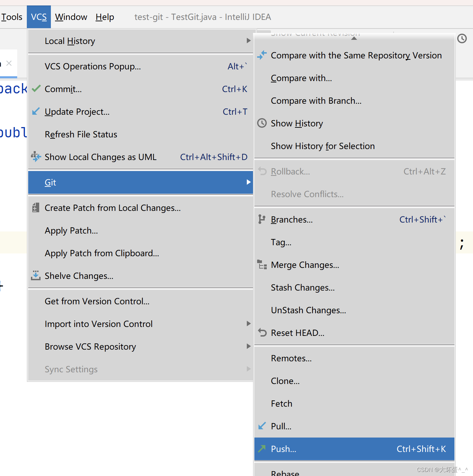Select Import into Version Control
This screenshot has height=476, width=473.
[x=140, y=324]
